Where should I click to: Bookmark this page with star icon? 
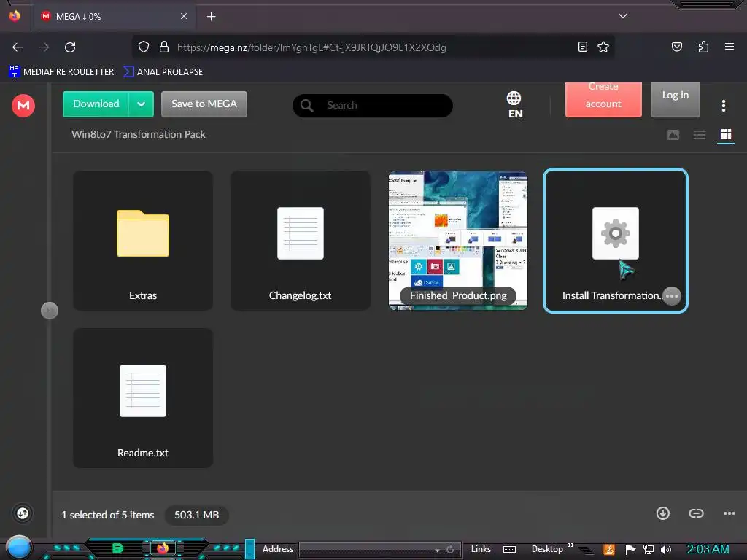pyautogui.click(x=603, y=47)
